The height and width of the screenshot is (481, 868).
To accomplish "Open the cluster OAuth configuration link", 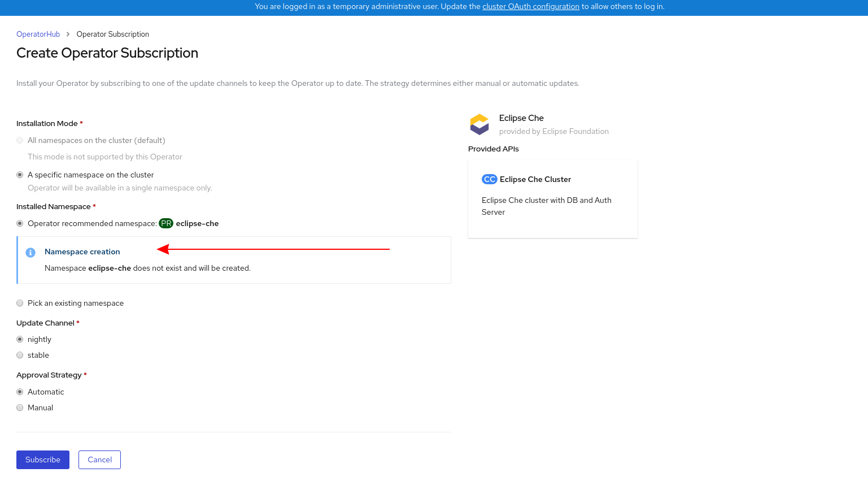I will click(531, 7).
